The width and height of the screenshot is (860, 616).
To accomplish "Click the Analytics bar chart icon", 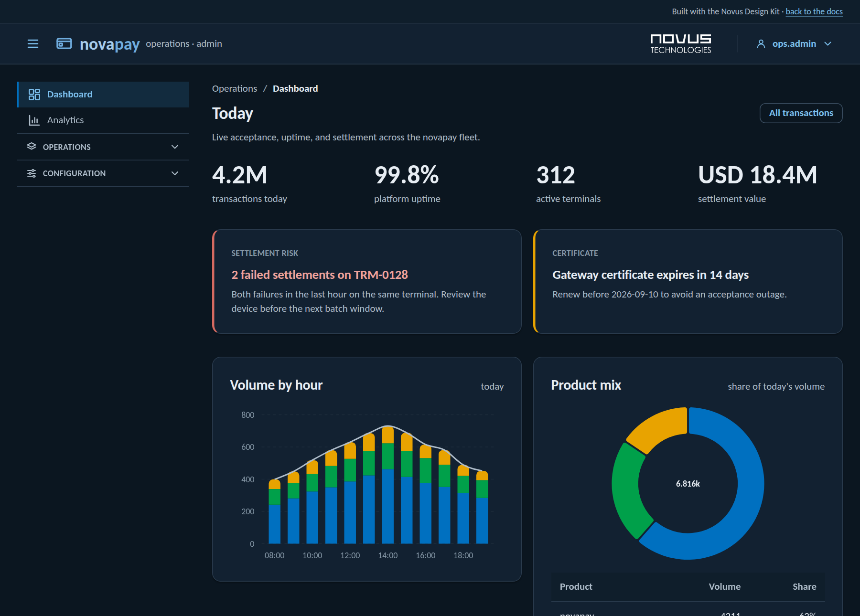I will click(34, 120).
